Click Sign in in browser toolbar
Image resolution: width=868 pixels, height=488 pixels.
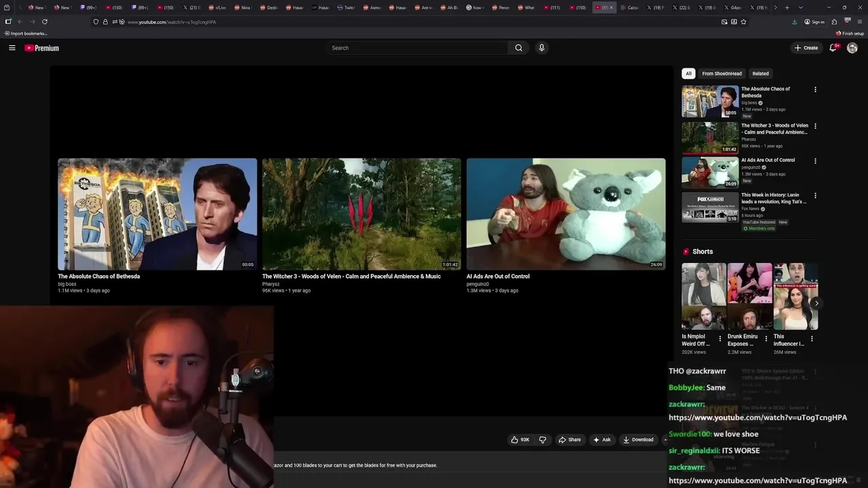[814, 22]
